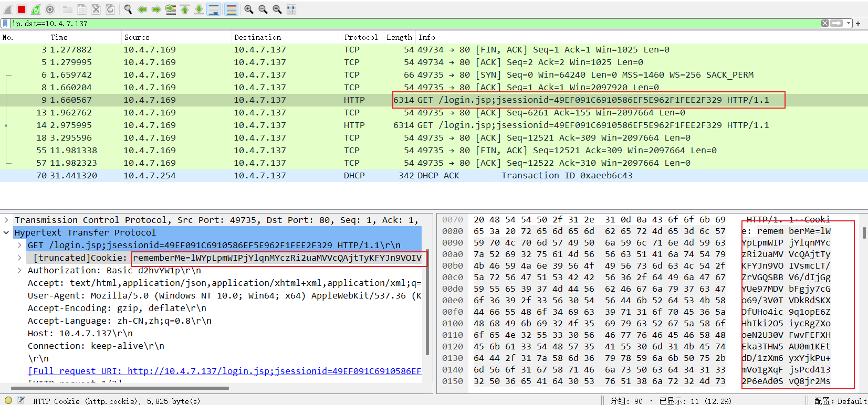The width and height of the screenshot is (868, 405).
Task: Jump to the last packet with the down arrow
Action: pyautogui.click(x=199, y=9)
